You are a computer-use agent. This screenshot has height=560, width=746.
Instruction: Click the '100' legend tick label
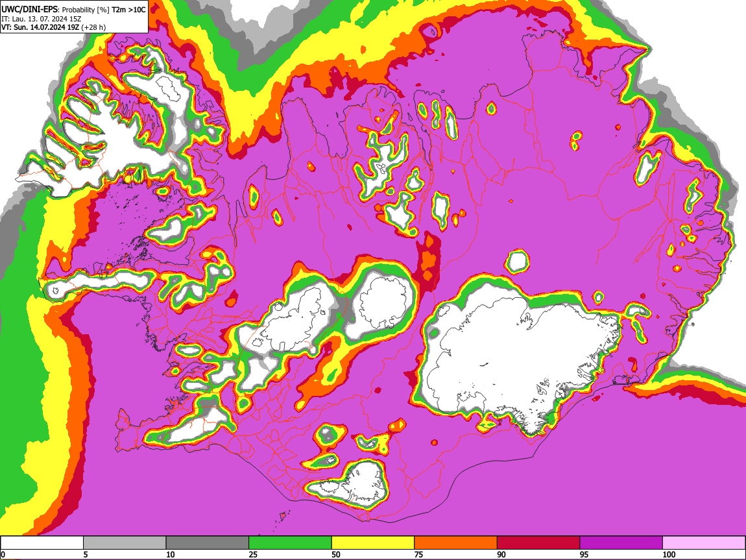(x=669, y=554)
